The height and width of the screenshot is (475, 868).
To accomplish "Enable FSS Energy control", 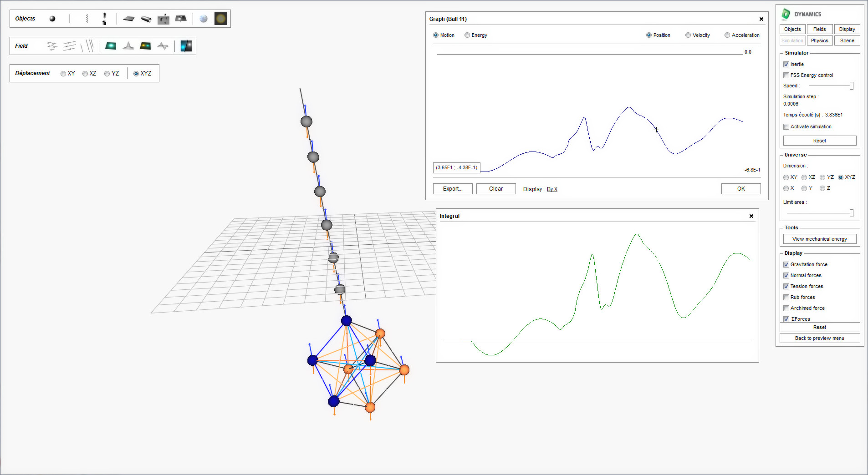I will point(786,75).
